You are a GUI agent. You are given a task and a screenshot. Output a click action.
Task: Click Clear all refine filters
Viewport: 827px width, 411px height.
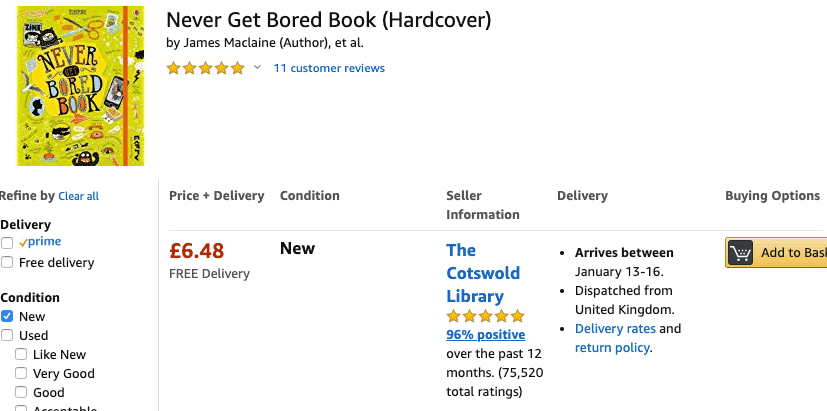click(x=79, y=196)
